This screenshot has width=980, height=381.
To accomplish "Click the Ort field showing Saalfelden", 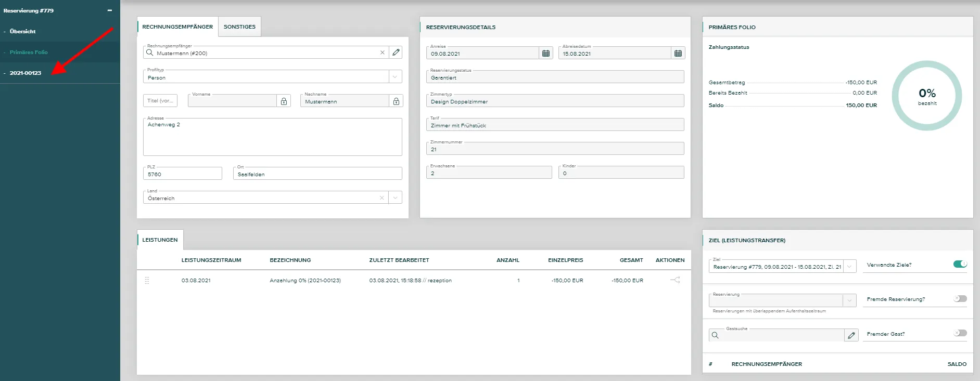I will coord(317,174).
